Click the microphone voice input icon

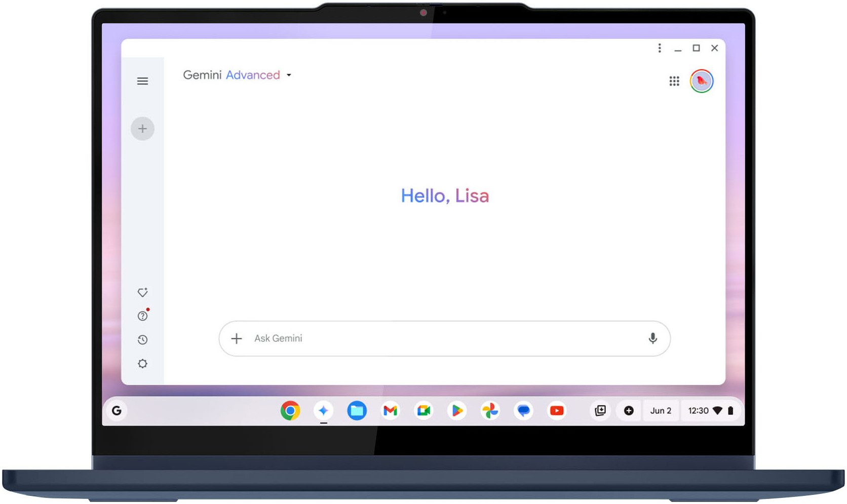tap(652, 338)
